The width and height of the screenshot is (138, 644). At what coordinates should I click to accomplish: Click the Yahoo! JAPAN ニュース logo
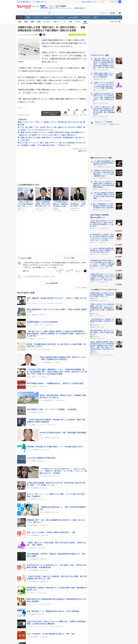coord(28,7)
